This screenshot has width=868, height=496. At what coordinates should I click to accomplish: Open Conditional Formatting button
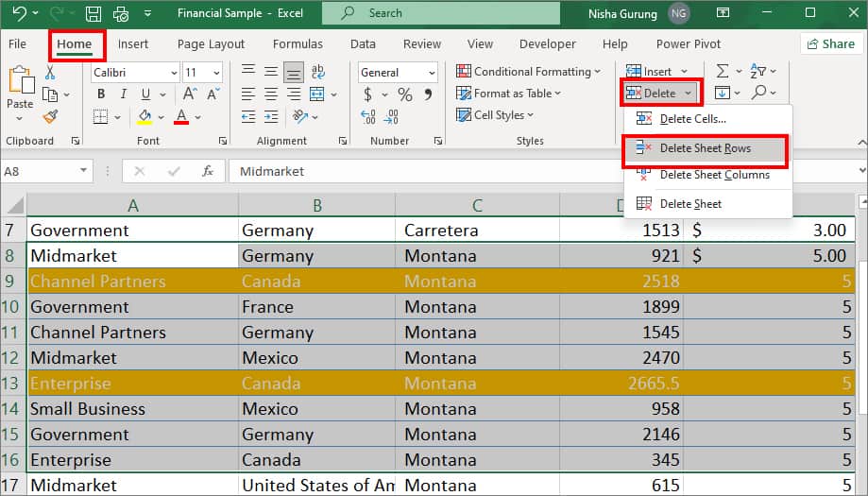(x=528, y=72)
